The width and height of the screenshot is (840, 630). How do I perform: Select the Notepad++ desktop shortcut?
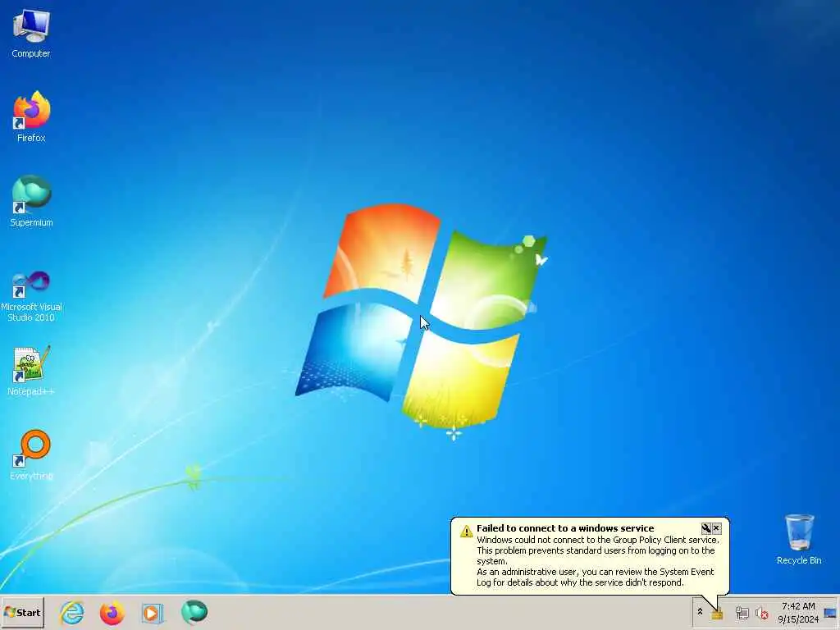(x=31, y=371)
